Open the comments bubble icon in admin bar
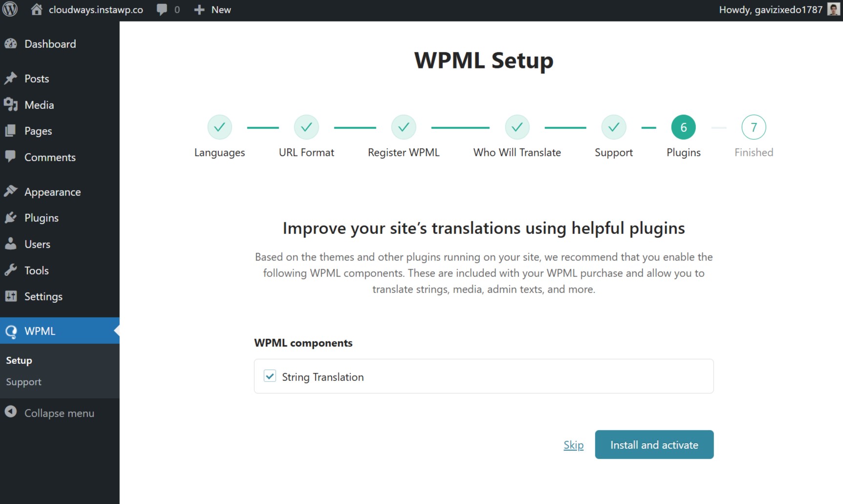843x504 pixels. pos(162,10)
